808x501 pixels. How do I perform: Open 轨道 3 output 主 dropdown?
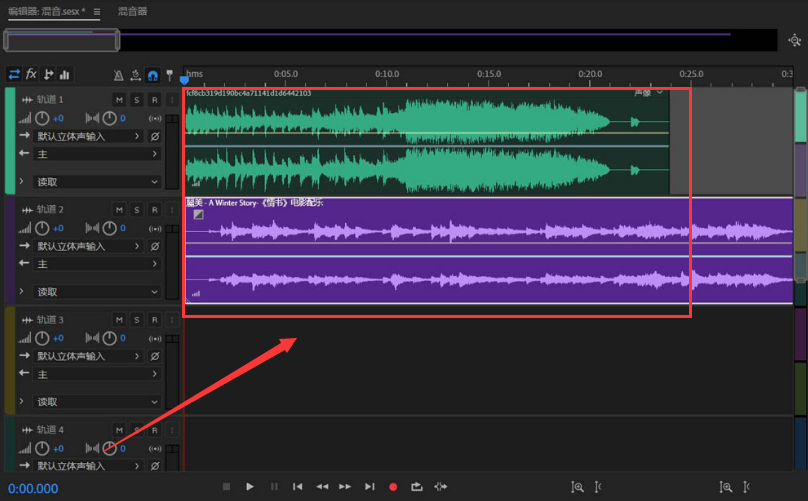[x=97, y=374]
